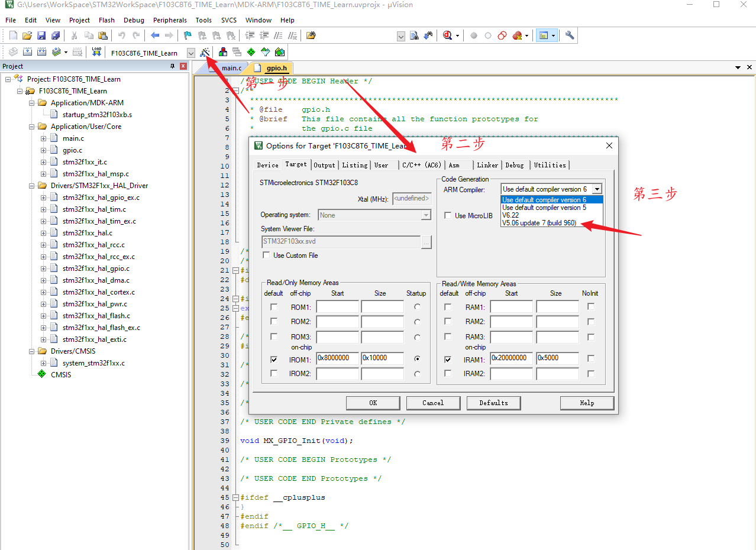Viewport: 756px width, 550px height.
Task: Open Configuration wrench icon
Action: coord(570,35)
